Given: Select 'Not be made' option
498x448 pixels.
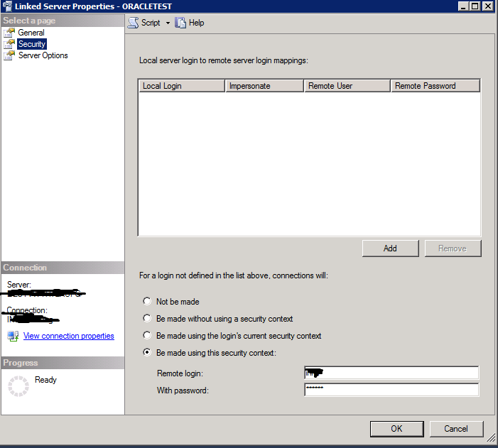Looking at the screenshot, I should click(x=147, y=301).
